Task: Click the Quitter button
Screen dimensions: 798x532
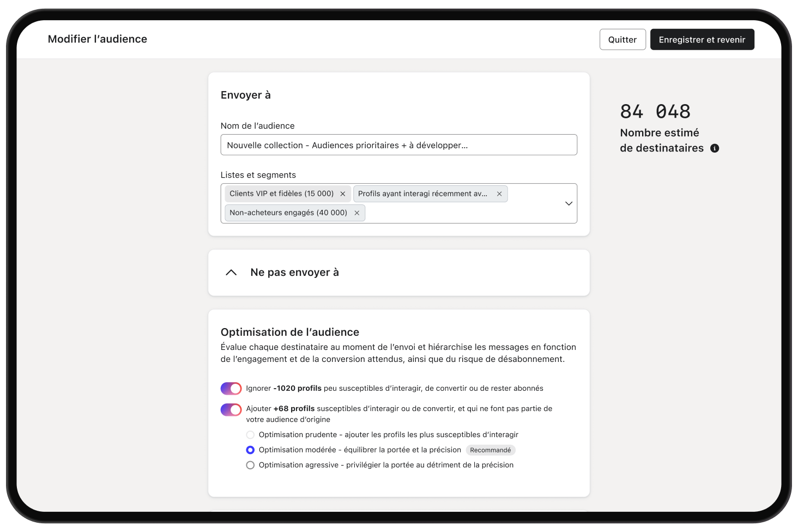Action: (x=622, y=40)
